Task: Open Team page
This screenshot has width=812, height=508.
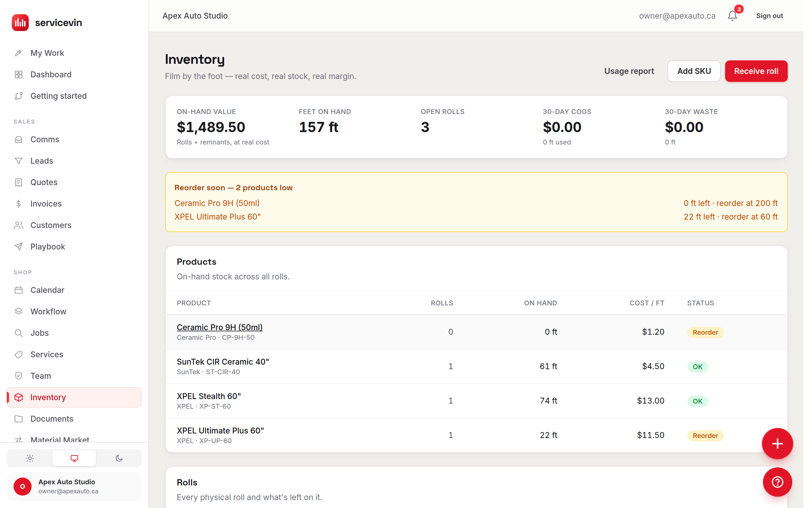Action: tap(74, 376)
